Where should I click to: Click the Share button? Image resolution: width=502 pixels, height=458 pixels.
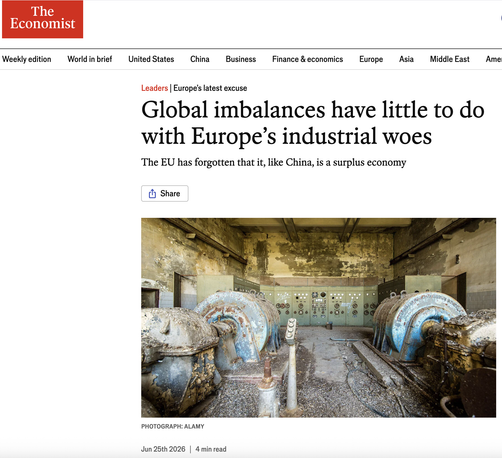click(165, 193)
